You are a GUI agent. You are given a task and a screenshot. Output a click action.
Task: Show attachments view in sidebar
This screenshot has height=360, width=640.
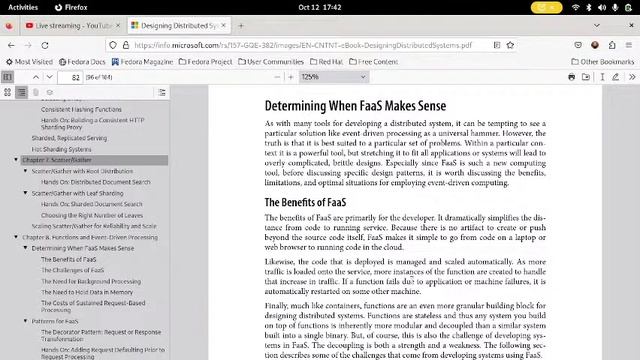[36, 92]
